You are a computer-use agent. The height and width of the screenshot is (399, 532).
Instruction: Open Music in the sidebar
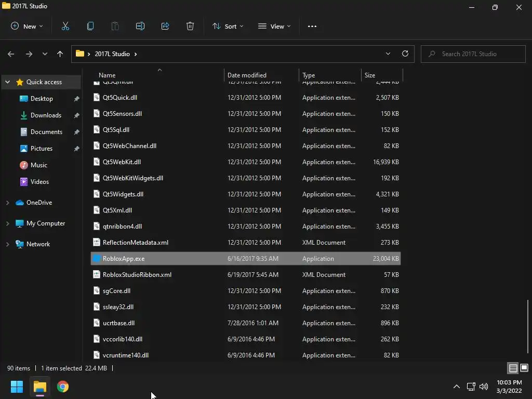click(x=38, y=165)
